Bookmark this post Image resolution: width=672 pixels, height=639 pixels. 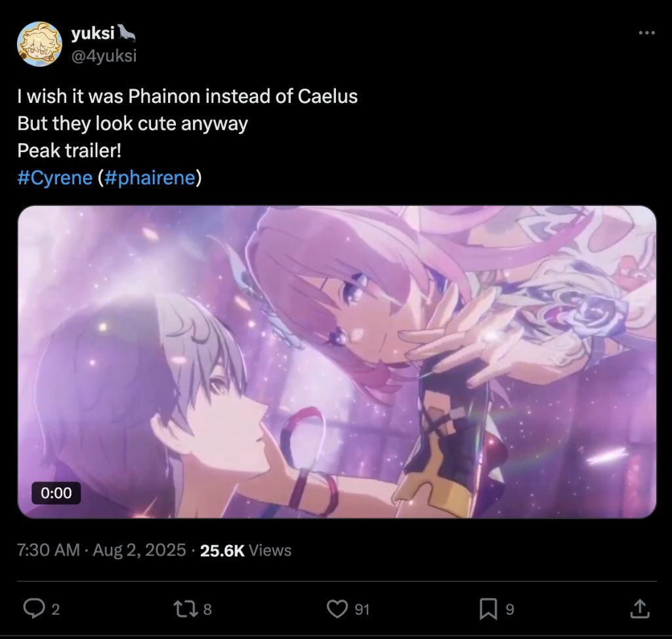click(x=488, y=609)
